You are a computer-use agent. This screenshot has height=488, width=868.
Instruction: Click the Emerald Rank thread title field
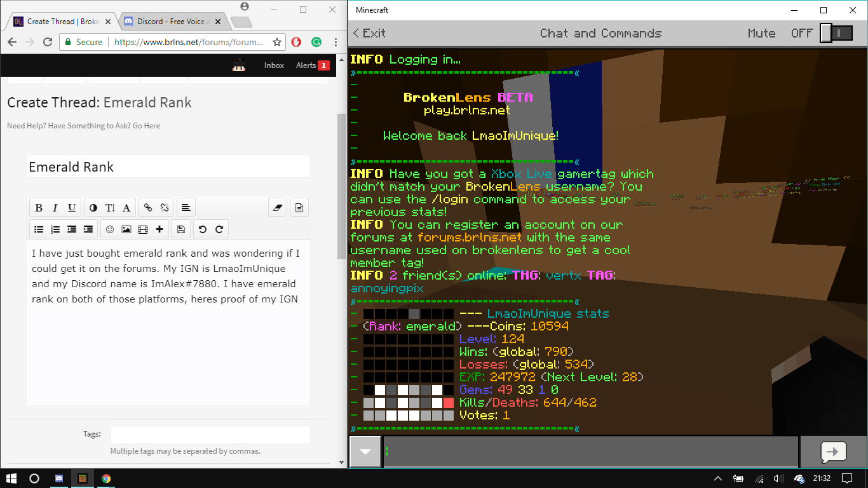click(168, 166)
